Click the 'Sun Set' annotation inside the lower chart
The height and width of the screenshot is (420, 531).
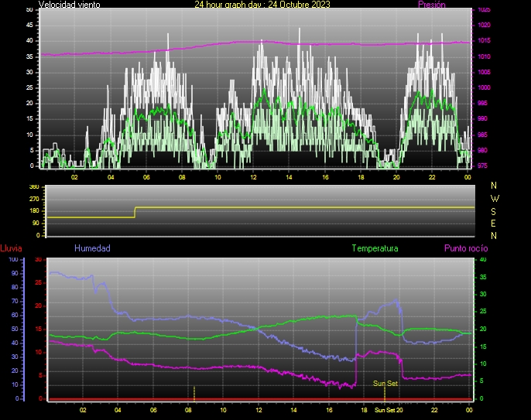click(x=385, y=383)
